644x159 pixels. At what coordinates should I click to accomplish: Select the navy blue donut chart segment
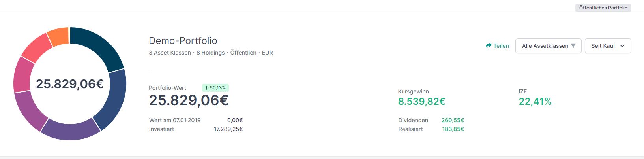click(113, 99)
